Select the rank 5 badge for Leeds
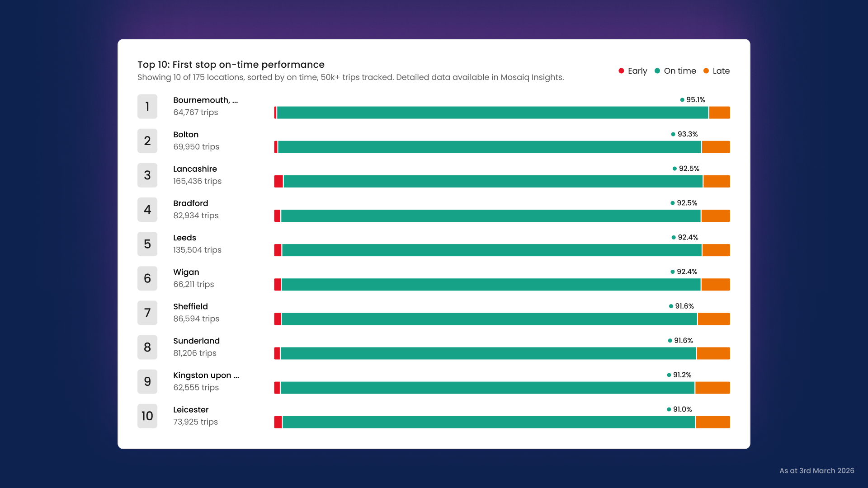 pos(147,244)
